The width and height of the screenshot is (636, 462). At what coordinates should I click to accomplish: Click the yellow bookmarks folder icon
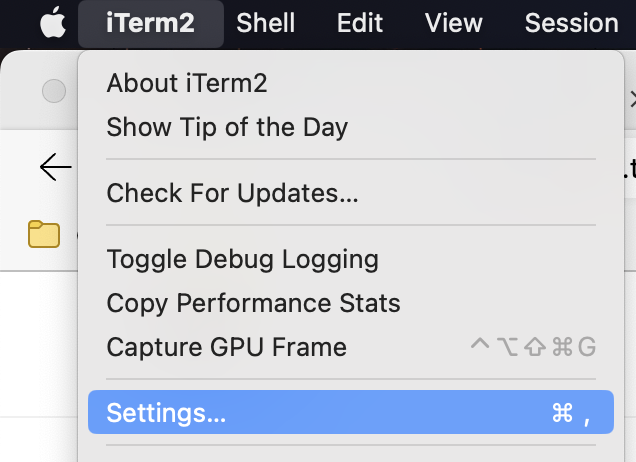pyautogui.click(x=44, y=234)
